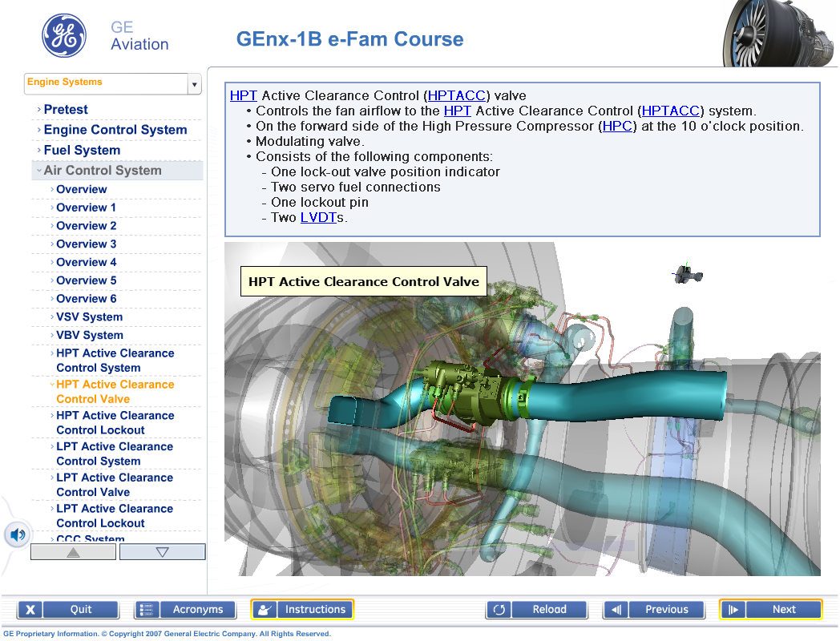Image resolution: width=840 pixels, height=641 pixels.
Task: Click the GE logo emblem
Action: tap(64, 36)
